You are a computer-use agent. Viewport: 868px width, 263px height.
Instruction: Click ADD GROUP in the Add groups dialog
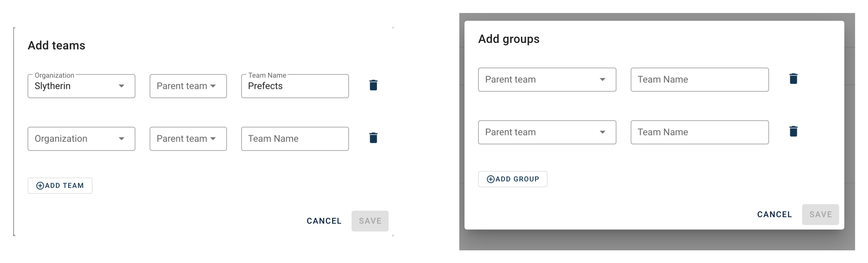point(512,179)
